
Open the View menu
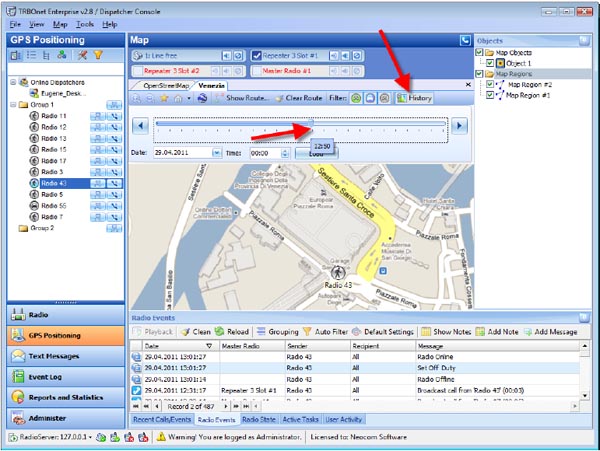point(37,24)
